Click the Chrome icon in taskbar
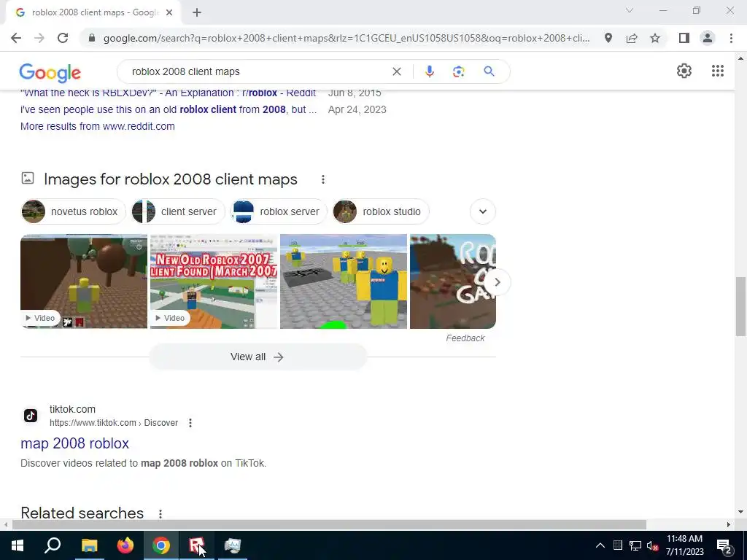Viewport: 747px width, 560px height. [161, 545]
